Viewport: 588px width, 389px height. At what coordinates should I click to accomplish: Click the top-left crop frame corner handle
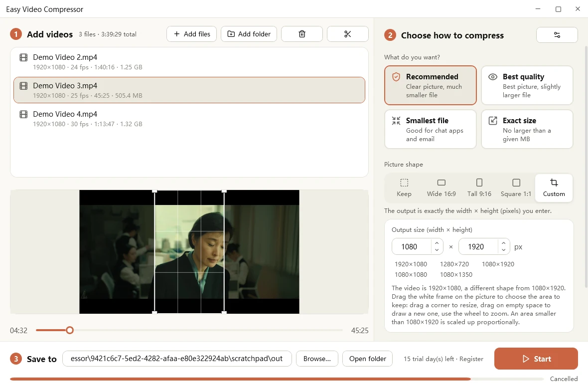point(154,191)
